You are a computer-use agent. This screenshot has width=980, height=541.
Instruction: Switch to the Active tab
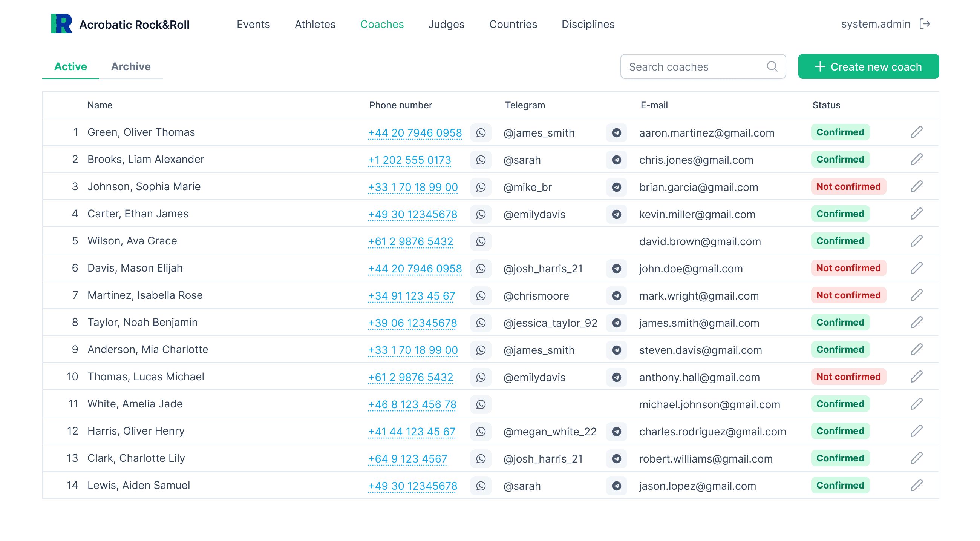point(70,67)
